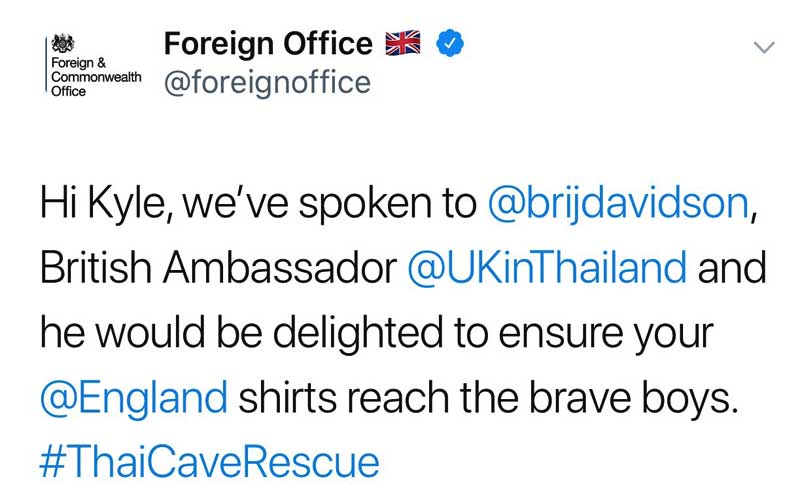Open the @UKinThailand mention
Screen dimensions: 800x500
[547, 267]
